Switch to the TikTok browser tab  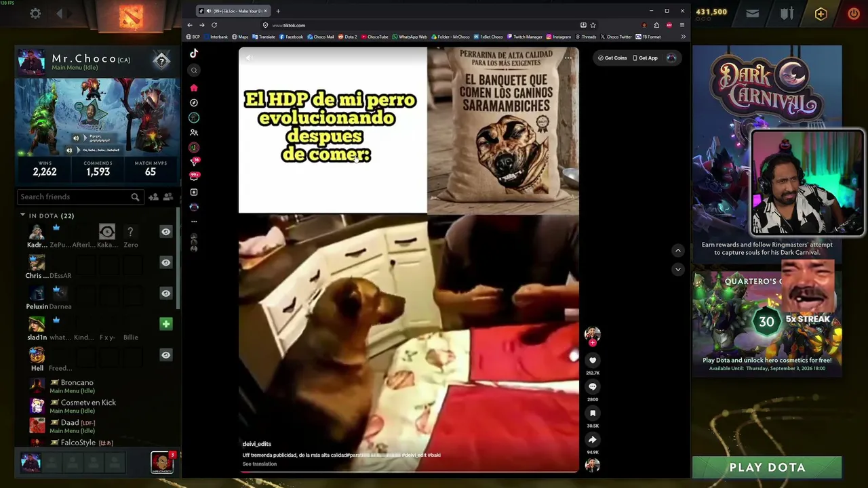[233, 11]
